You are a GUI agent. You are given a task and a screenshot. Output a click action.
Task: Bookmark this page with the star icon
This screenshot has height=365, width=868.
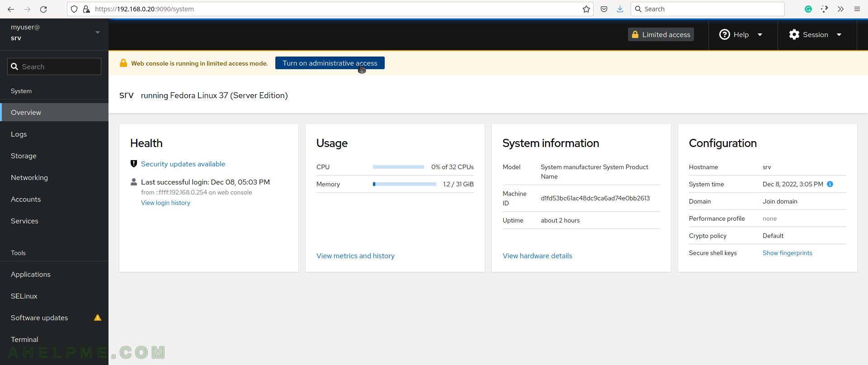(x=586, y=9)
